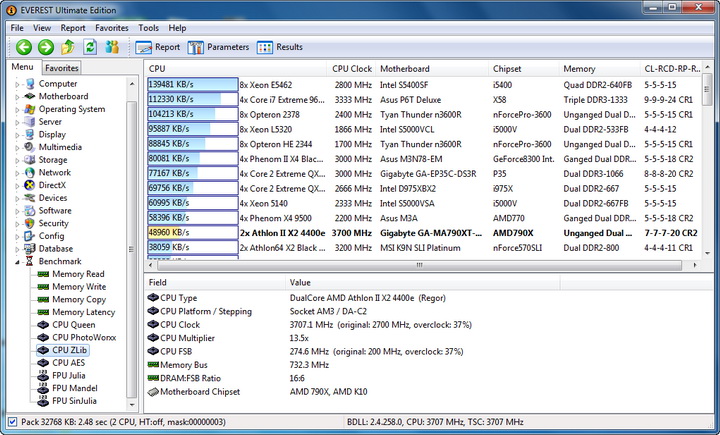Sort by the Motherboard column header
This screenshot has width=720, height=435.
[432, 68]
